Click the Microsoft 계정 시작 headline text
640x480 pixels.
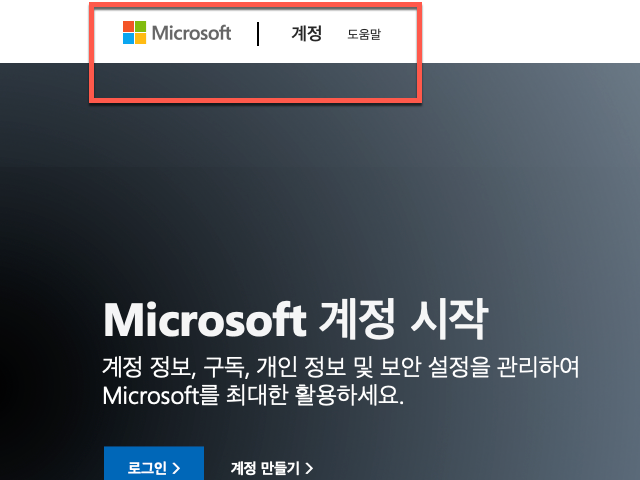(296, 320)
